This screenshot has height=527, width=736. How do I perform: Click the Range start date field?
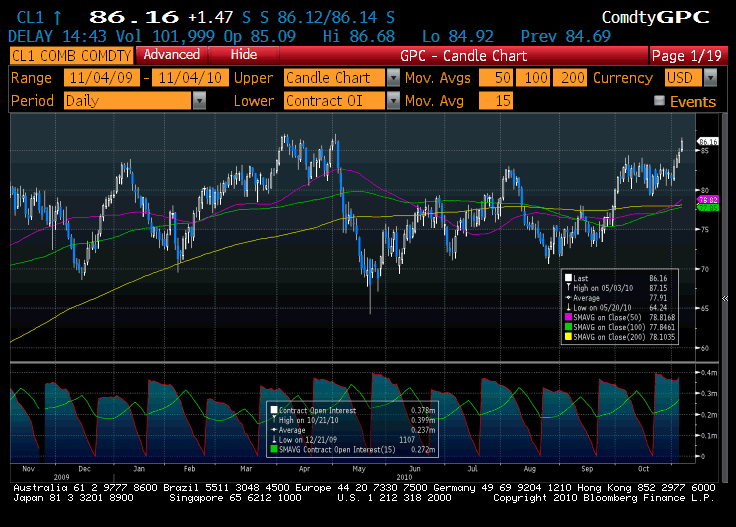102,78
